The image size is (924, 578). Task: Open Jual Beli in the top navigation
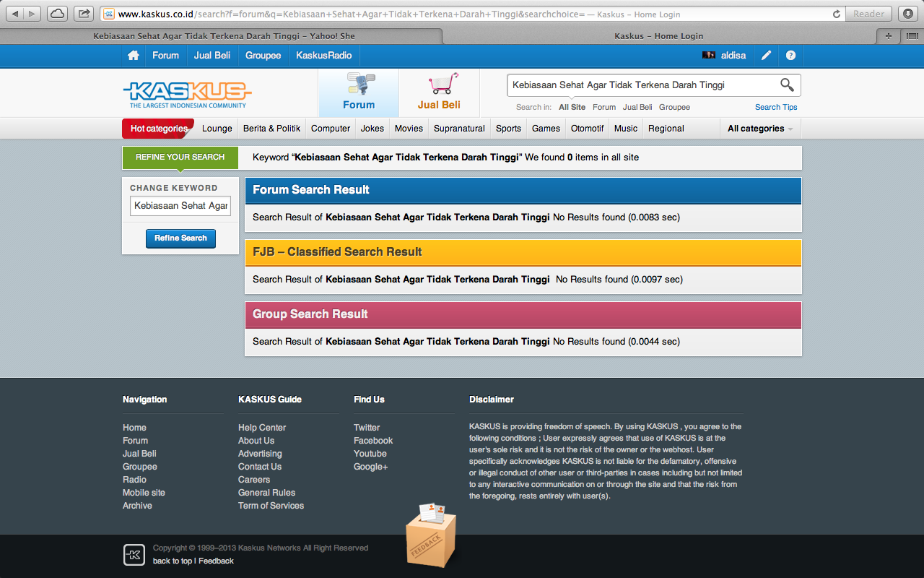coord(212,56)
